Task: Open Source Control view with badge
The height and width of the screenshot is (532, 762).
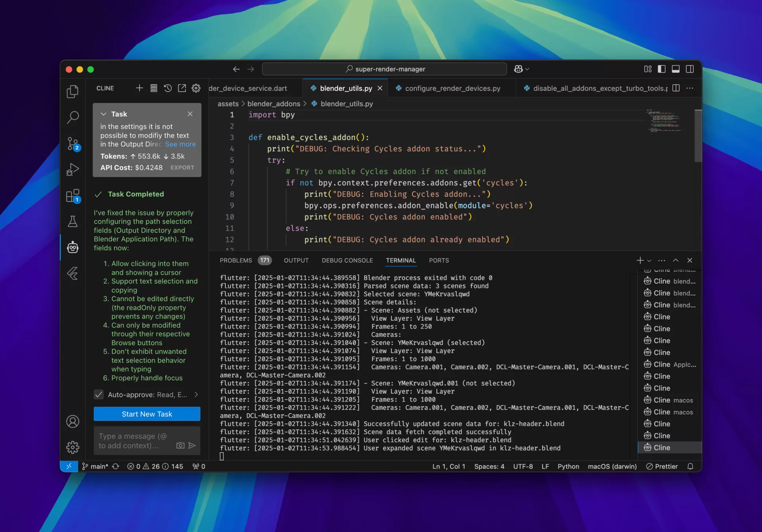Action: 73,144
